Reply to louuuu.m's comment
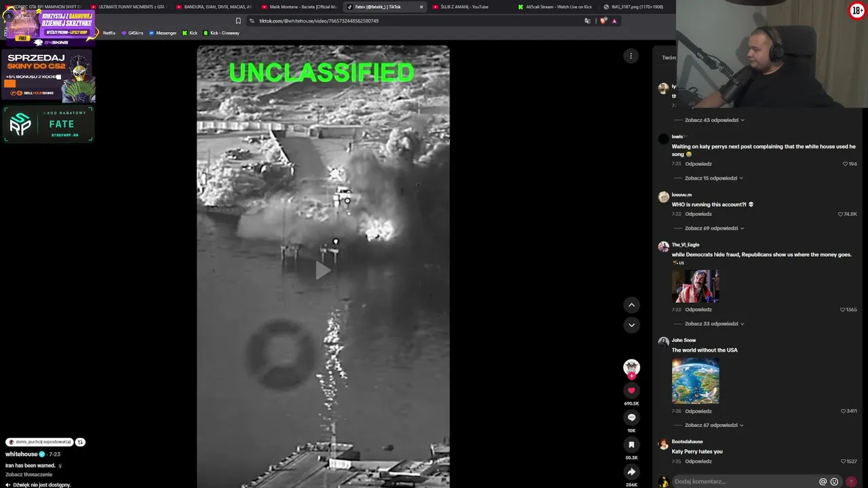 698,214
